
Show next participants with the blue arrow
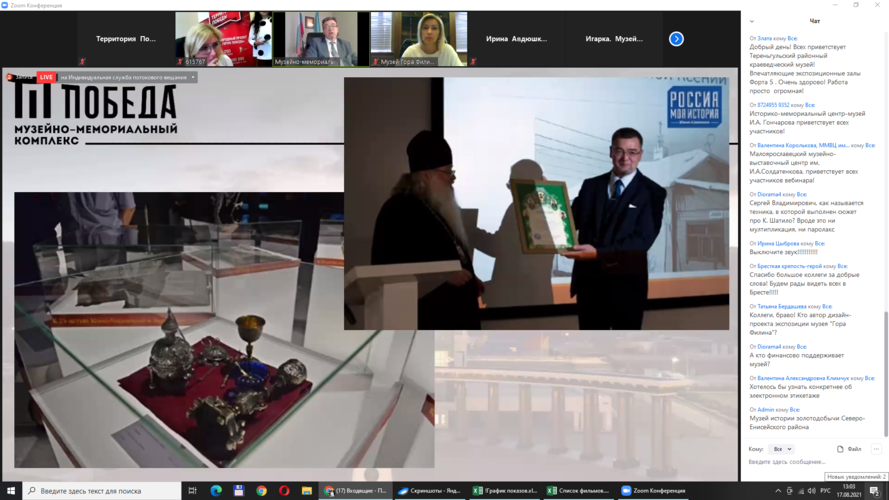(676, 39)
